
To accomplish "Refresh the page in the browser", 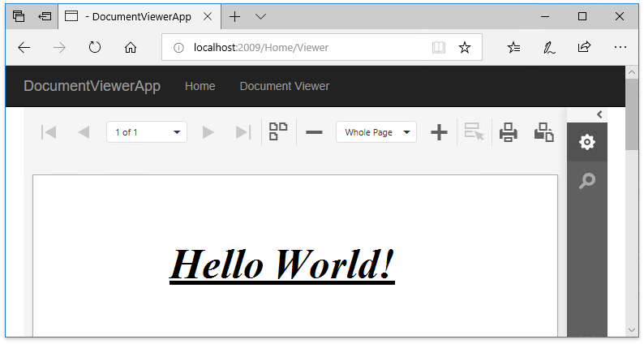I will point(95,47).
